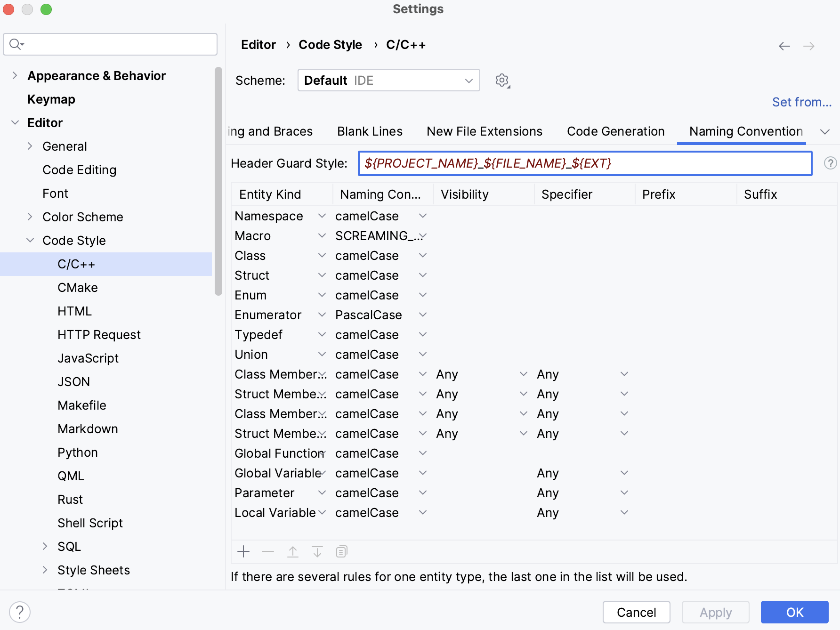Navigate back using the back arrow

[x=783, y=46]
